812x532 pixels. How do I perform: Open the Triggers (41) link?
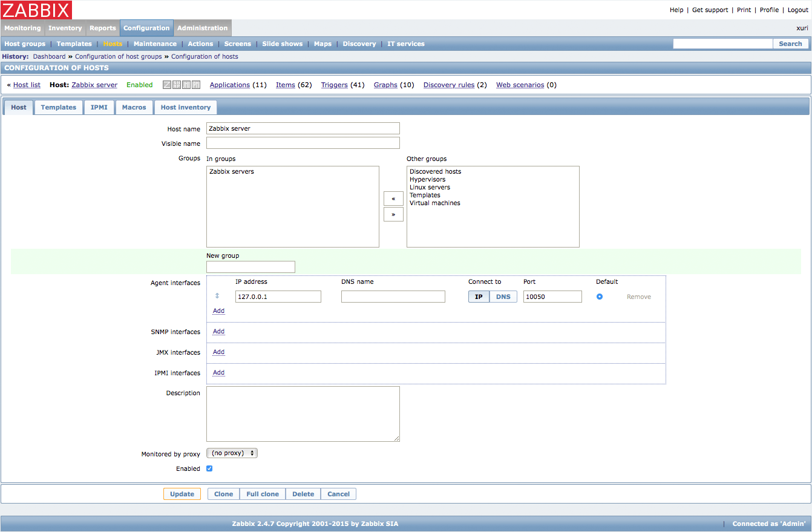tap(335, 85)
